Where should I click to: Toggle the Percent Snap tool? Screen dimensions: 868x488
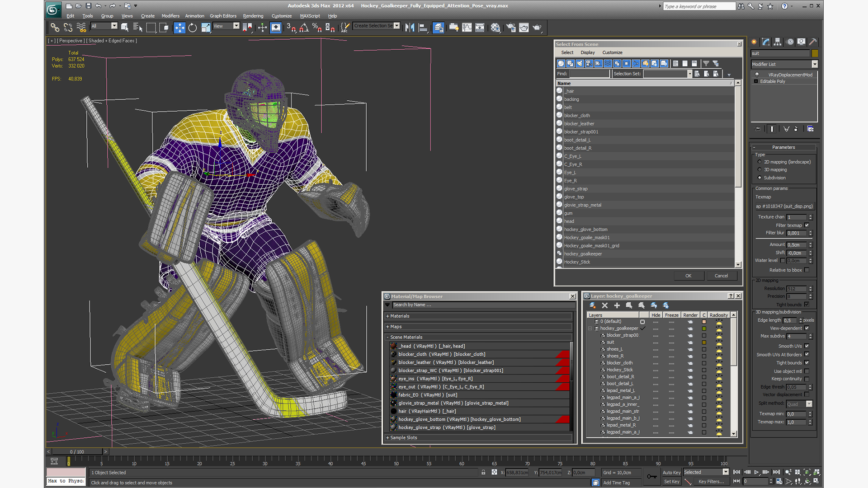pyautogui.click(x=317, y=28)
